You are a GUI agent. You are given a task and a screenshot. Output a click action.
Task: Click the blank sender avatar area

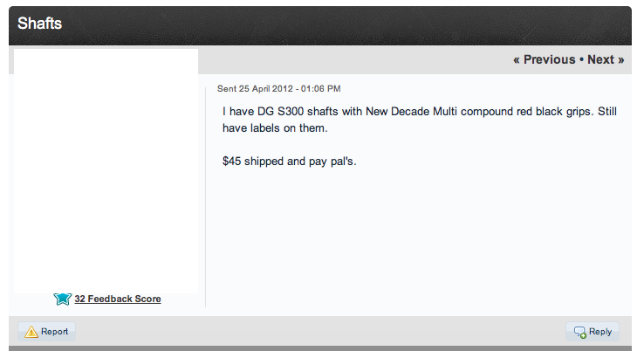106,171
